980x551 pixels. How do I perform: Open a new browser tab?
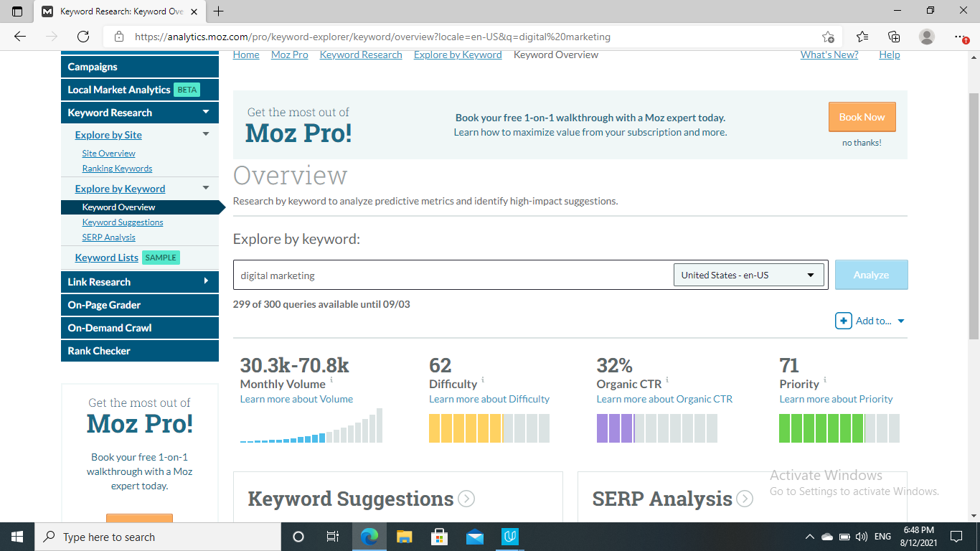tap(219, 11)
